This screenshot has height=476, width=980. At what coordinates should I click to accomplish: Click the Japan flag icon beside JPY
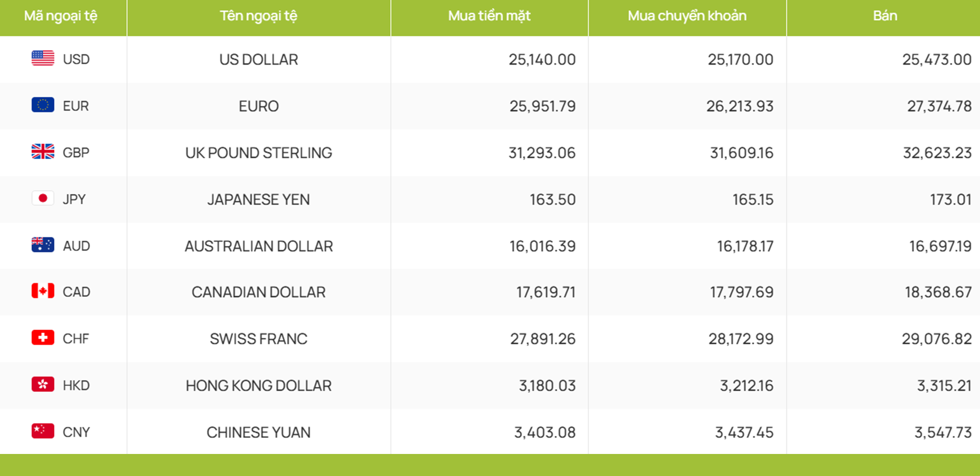click(43, 198)
